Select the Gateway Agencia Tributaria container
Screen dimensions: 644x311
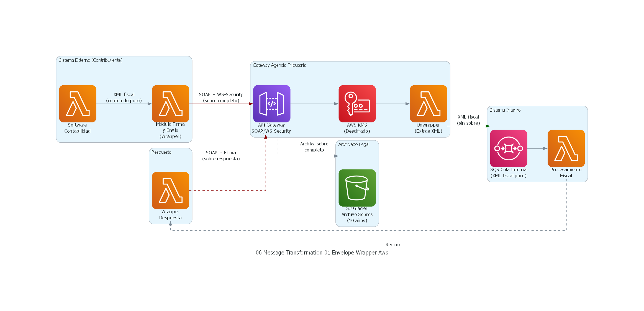[280, 65]
